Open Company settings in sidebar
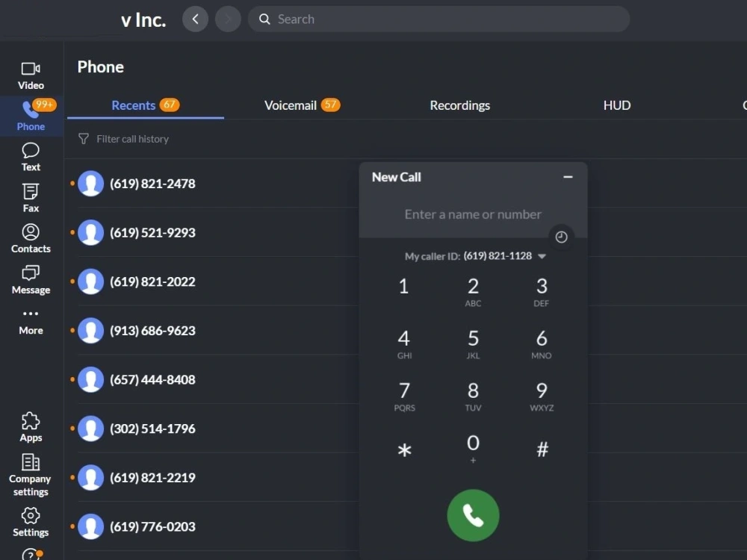Viewport: 747px width, 560px height. pos(30,474)
